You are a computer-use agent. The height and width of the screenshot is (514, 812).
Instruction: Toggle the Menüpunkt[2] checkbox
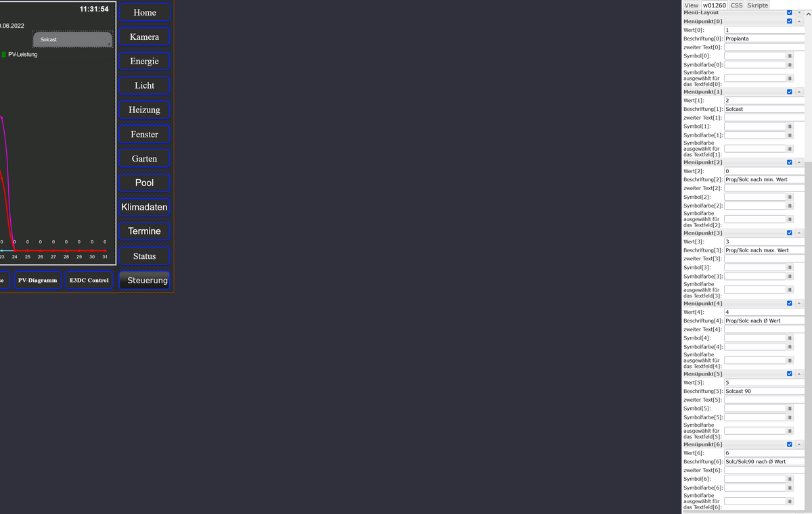tap(790, 162)
